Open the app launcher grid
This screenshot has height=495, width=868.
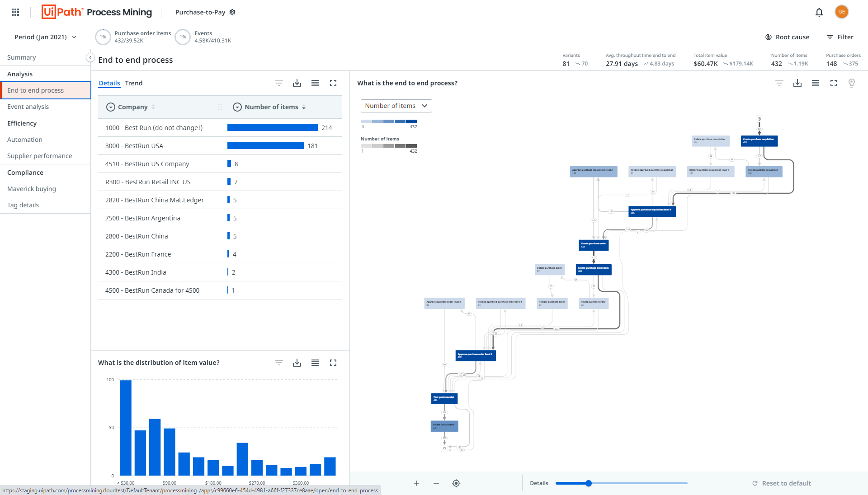point(15,12)
